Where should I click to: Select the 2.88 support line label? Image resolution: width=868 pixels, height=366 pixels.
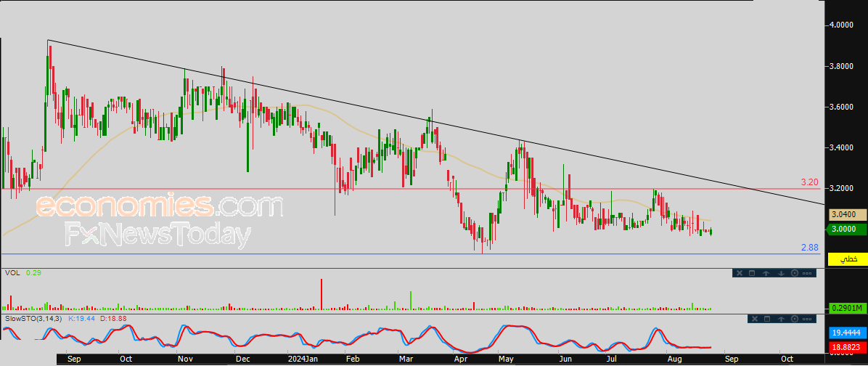[x=810, y=248]
